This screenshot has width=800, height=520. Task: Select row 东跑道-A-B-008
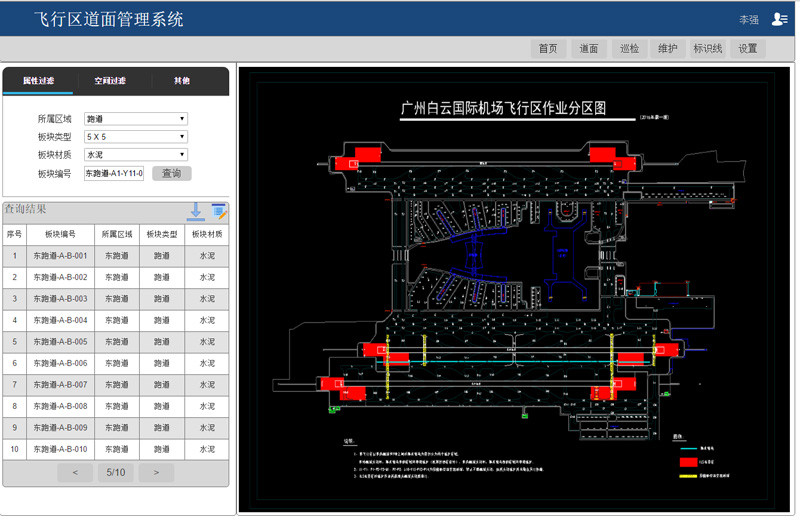point(115,406)
